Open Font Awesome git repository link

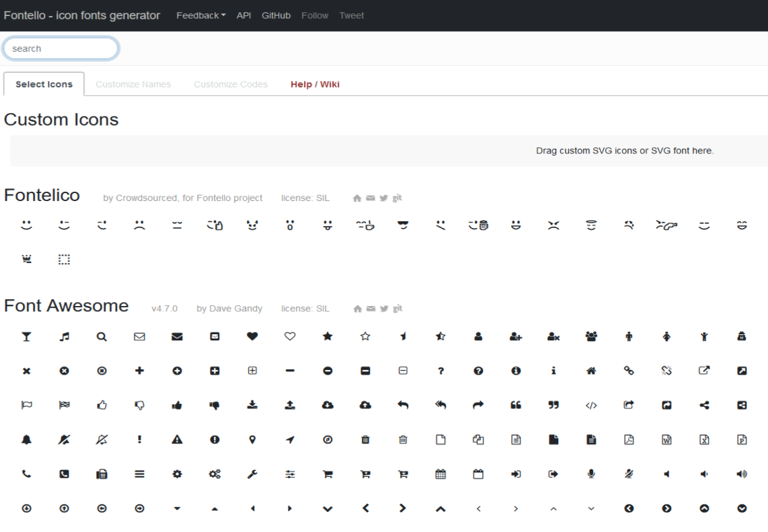click(x=397, y=309)
